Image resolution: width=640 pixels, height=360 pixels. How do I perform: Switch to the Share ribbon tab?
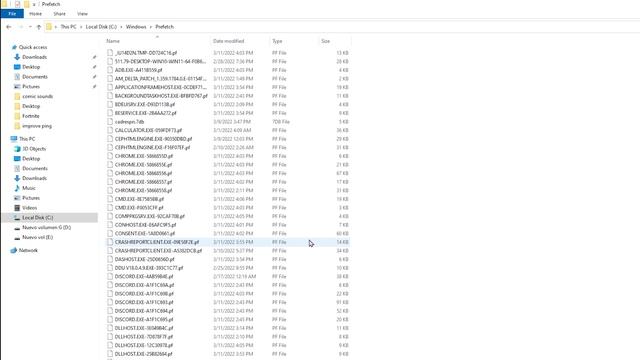59,14
